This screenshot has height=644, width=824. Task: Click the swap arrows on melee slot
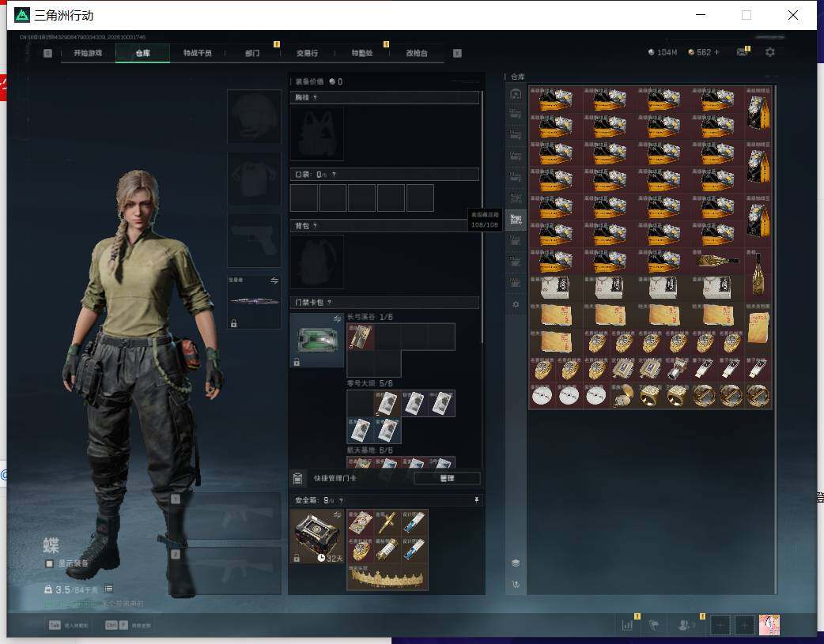click(274, 281)
